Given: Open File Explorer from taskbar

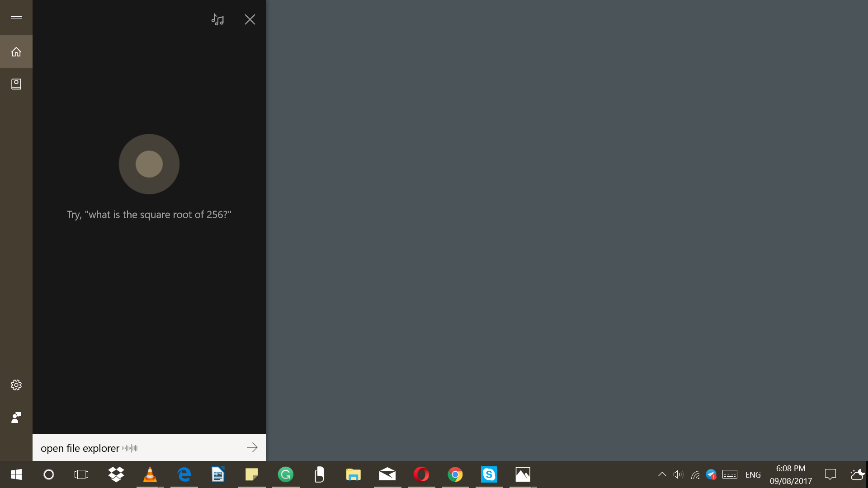Looking at the screenshot, I should 354,474.
